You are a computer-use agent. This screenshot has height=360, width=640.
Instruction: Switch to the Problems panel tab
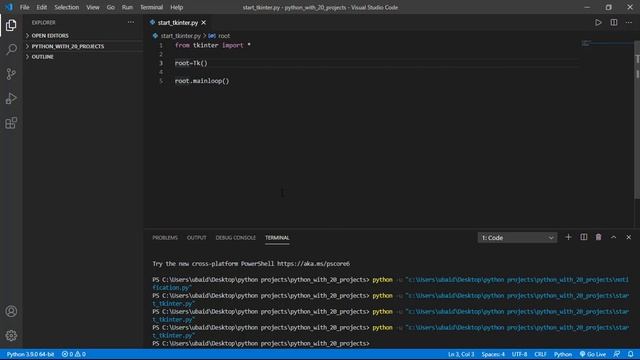click(165, 238)
